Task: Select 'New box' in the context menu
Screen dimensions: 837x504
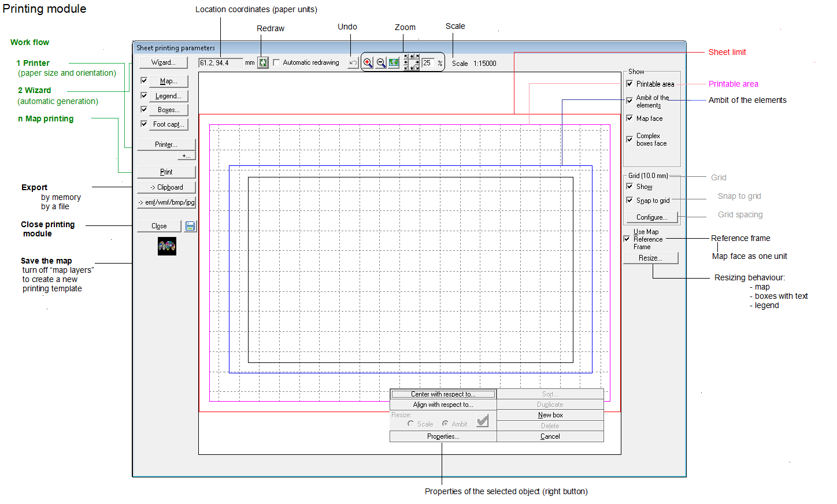Action: coord(550,415)
